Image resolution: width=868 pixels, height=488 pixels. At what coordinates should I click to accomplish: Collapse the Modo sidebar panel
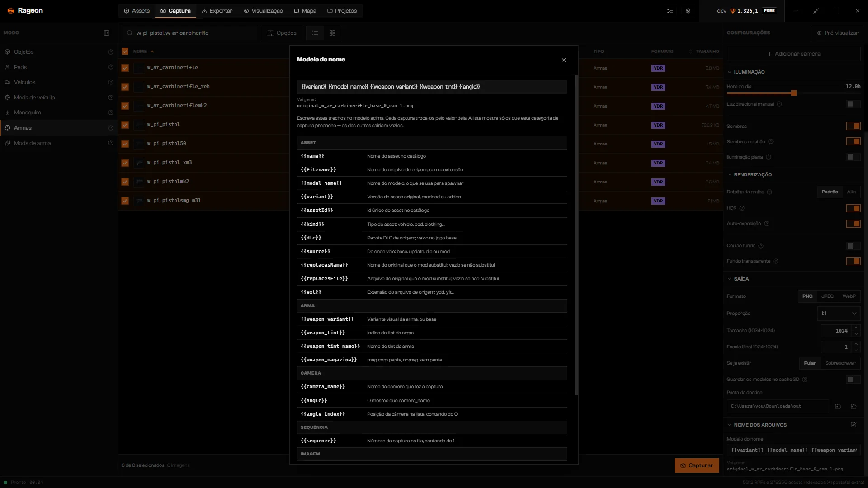point(107,33)
